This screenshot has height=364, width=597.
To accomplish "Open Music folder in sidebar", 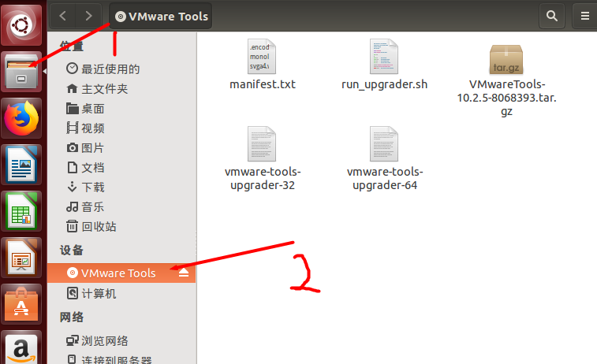I will [121, 207].
